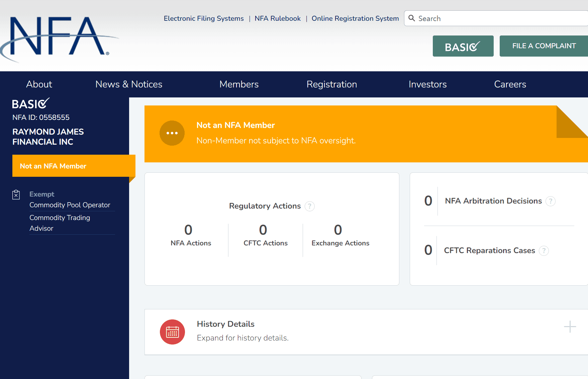Click the NFA Arbitration Decisions label
588x379 pixels.
coord(493,201)
